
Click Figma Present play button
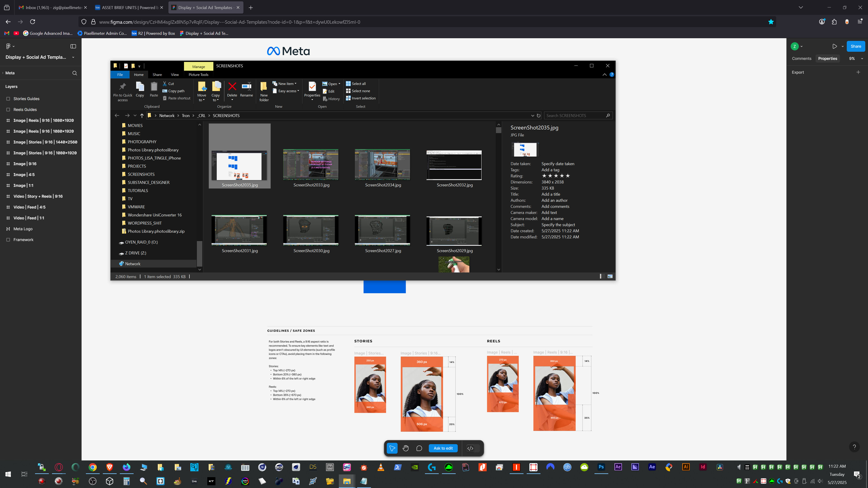click(835, 47)
